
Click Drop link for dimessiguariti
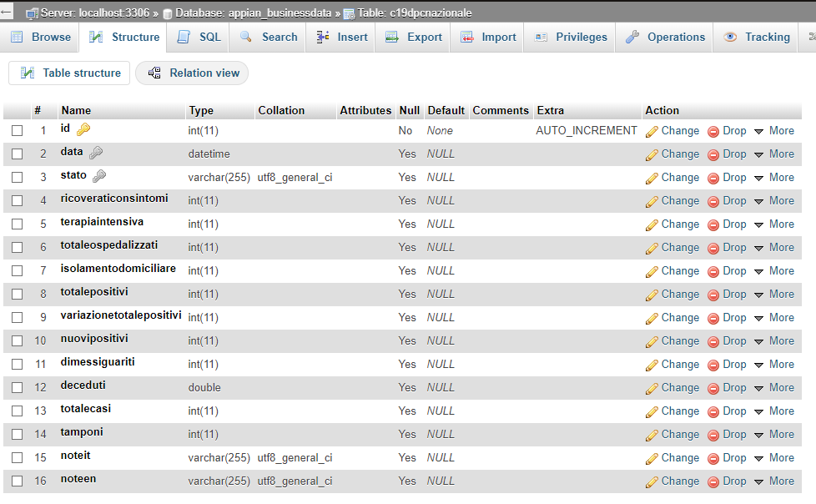(x=733, y=365)
